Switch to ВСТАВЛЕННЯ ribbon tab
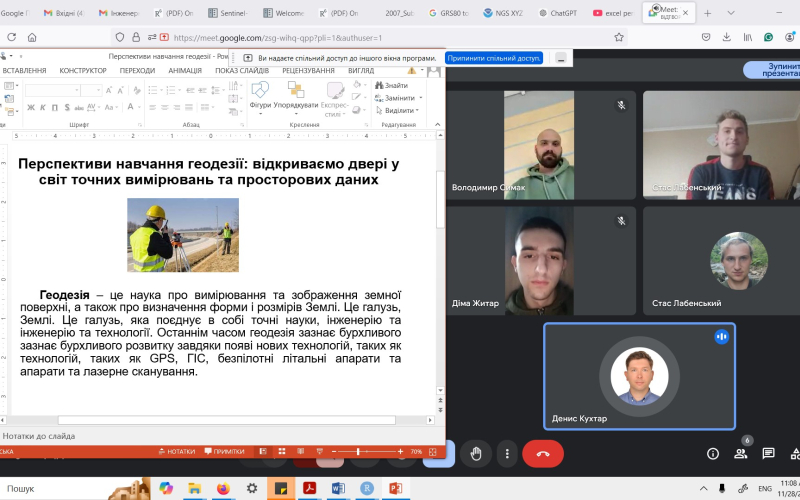This screenshot has height=500, width=800. pyautogui.click(x=24, y=70)
